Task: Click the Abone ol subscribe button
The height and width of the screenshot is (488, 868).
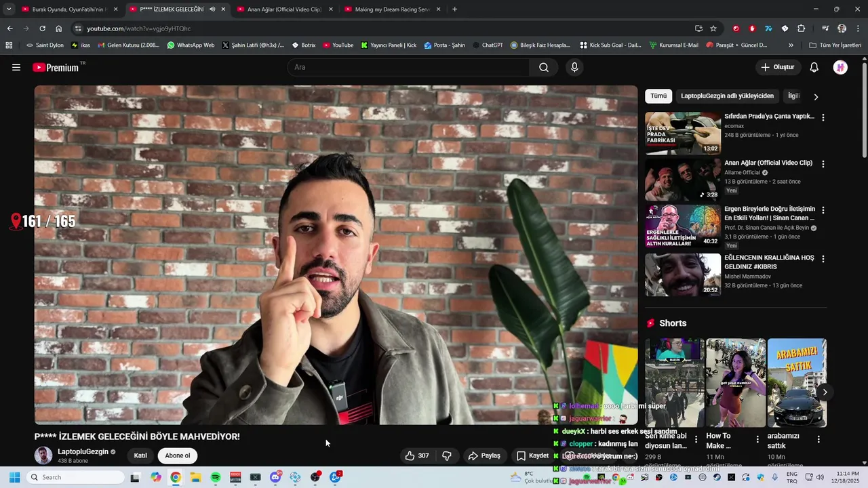Action: [x=178, y=455]
